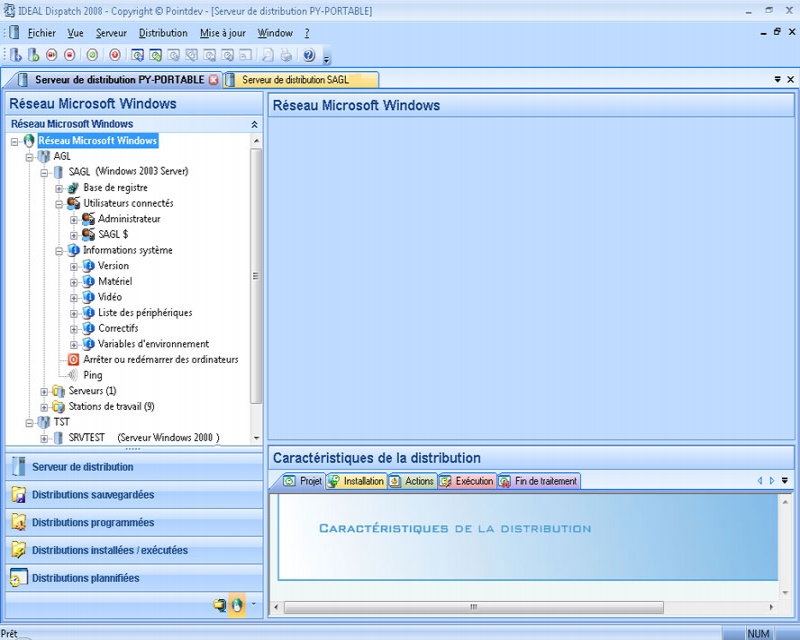Open help with the question mark icon

(309, 55)
